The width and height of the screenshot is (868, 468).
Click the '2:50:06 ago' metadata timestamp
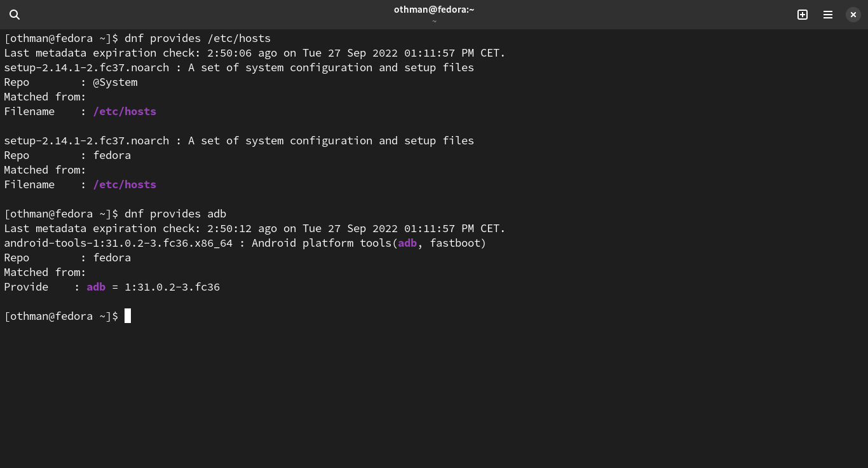point(242,53)
